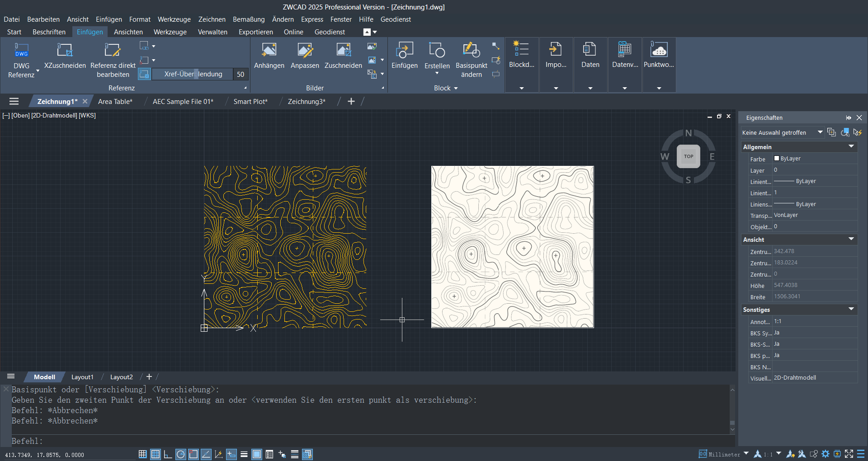Click the TOP face of ViewCube
The image size is (868, 461).
[688, 156]
